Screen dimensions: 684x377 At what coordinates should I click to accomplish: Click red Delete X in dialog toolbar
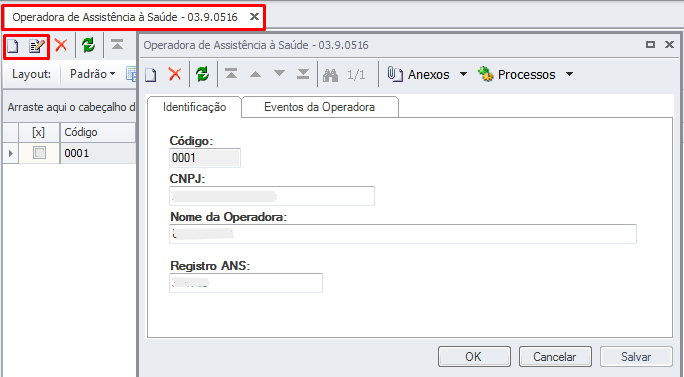(175, 74)
